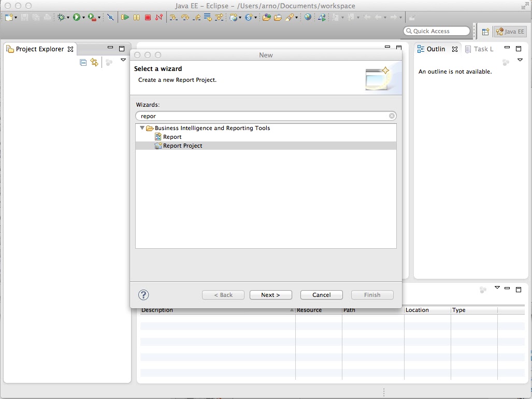Open the bottom panel view menu triangle
The image size is (532, 399).
pyautogui.click(x=497, y=288)
